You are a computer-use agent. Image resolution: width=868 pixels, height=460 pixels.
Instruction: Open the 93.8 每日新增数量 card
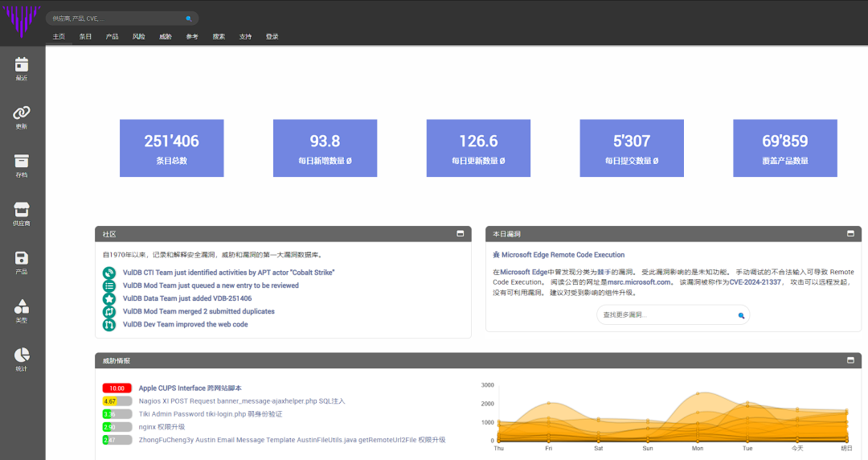pyautogui.click(x=325, y=148)
